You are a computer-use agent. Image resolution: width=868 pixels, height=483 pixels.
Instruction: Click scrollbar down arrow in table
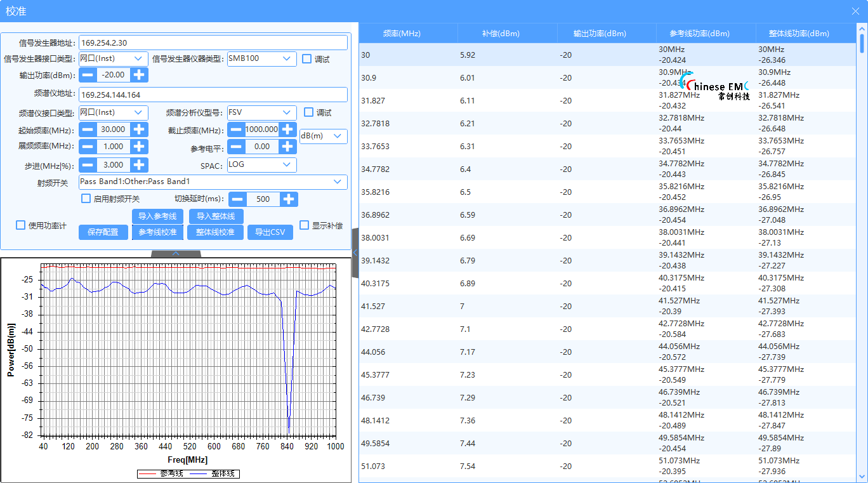click(x=862, y=475)
